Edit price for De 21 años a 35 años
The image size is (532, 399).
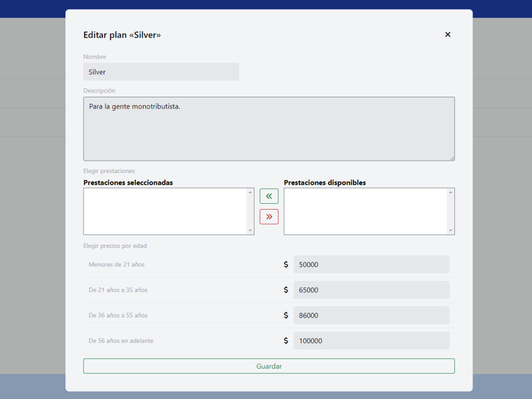pos(371,290)
